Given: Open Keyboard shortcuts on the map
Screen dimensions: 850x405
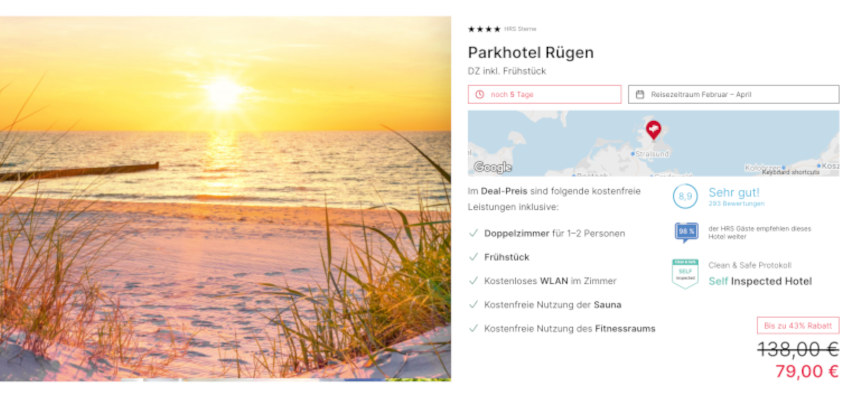Looking at the screenshot, I should click(791, 172).
